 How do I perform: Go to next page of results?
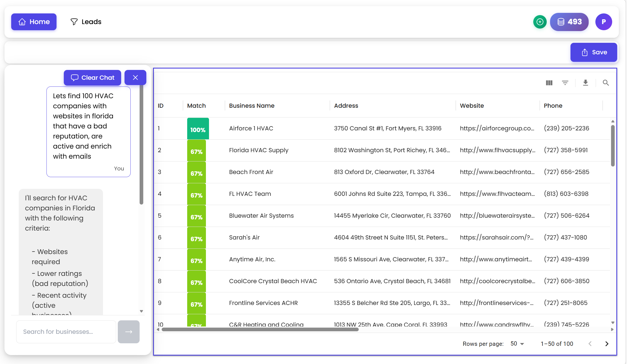[x=607, y=344]
